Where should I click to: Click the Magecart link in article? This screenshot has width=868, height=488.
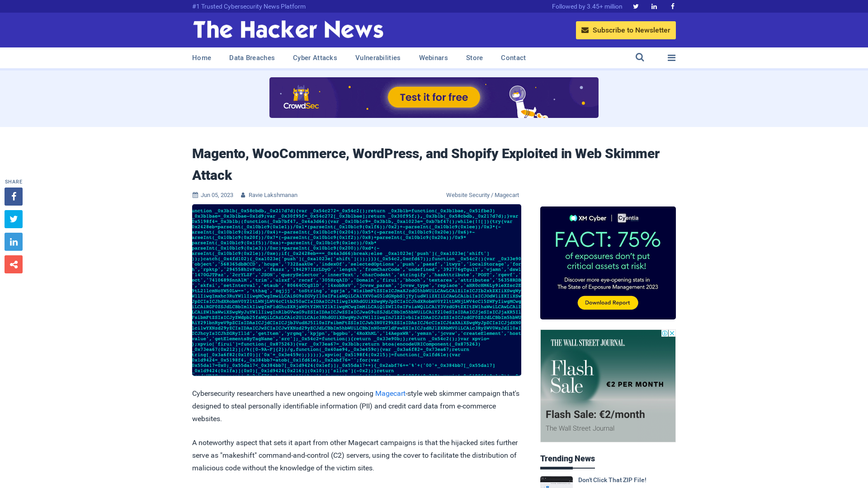point(390,393)
